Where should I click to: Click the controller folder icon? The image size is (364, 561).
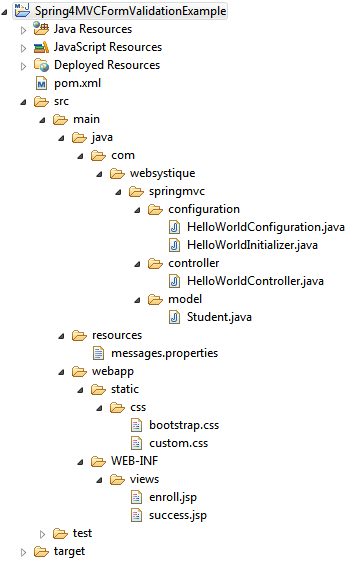tap(155, 263)
